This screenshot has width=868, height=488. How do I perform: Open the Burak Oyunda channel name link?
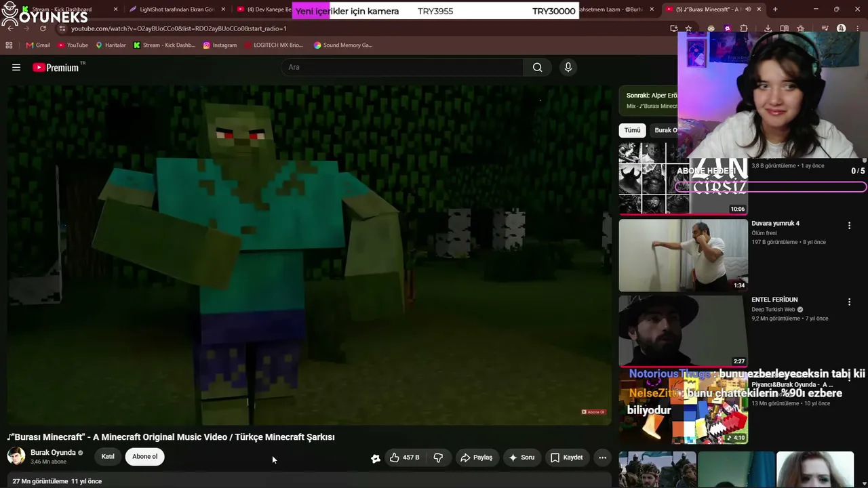point(53,453)
